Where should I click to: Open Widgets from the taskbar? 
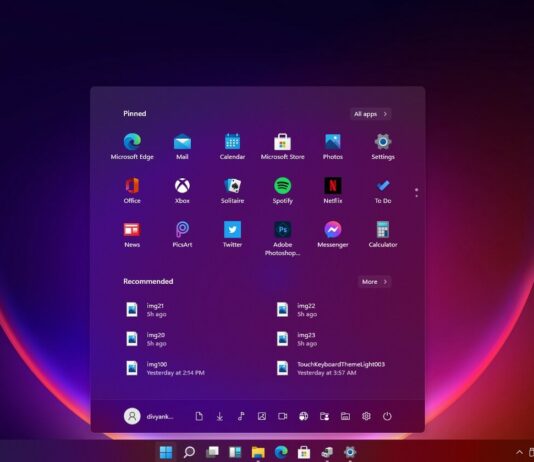click(235, 452)
